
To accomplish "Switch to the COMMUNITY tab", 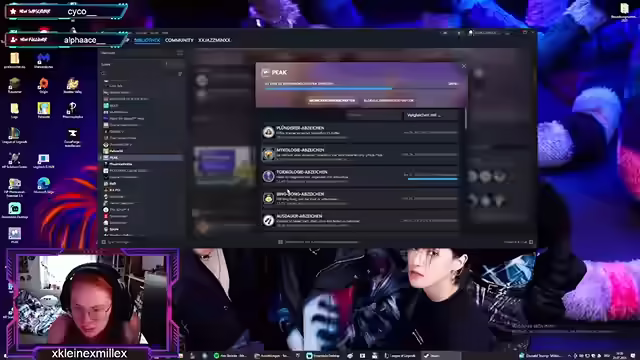I will 179,40.
